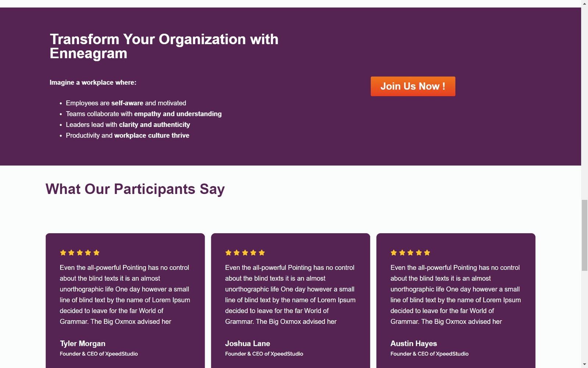Click third star in Tyler Morgan's rating
Viewport: 588px width, 368px height.
point(80,253)
